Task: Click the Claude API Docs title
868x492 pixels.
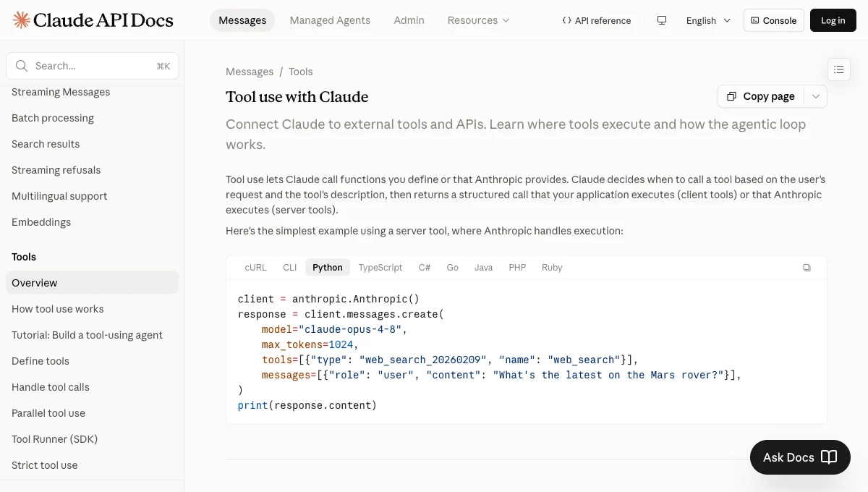Action: point(103,20)
